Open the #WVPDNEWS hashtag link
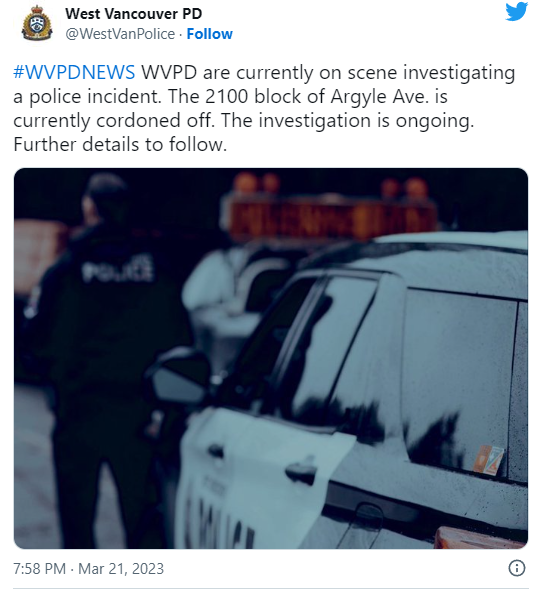538x590 pixels. pyautogui.click(x=74, y=72)
